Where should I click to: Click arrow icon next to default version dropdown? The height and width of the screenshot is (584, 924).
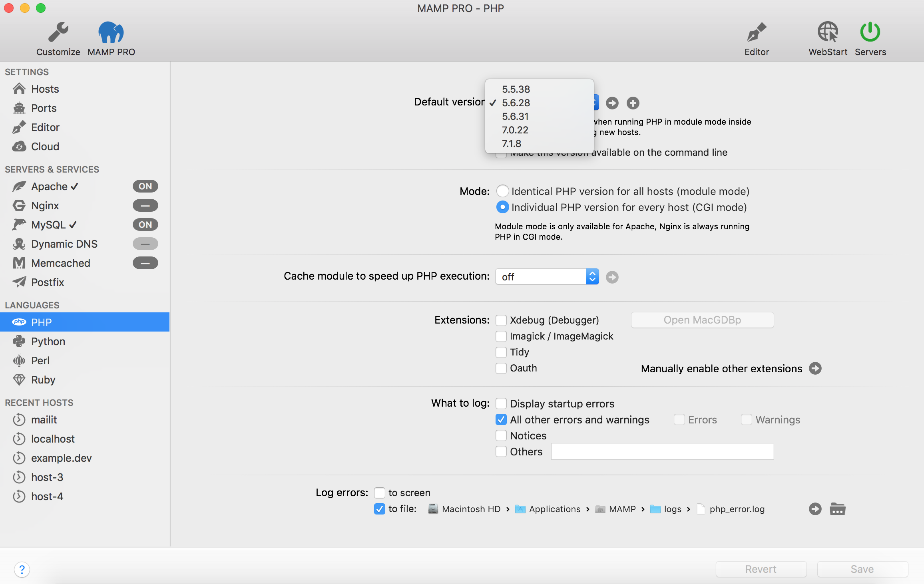point(612,103)
